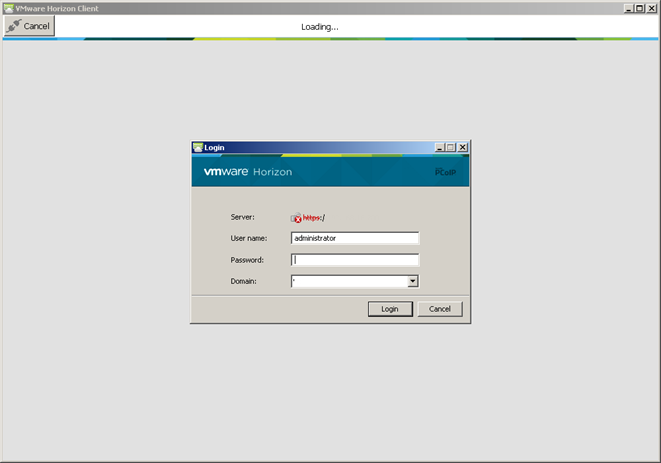661x463 pixels.
Task: Click the Password: label
Action: [247, 260]
